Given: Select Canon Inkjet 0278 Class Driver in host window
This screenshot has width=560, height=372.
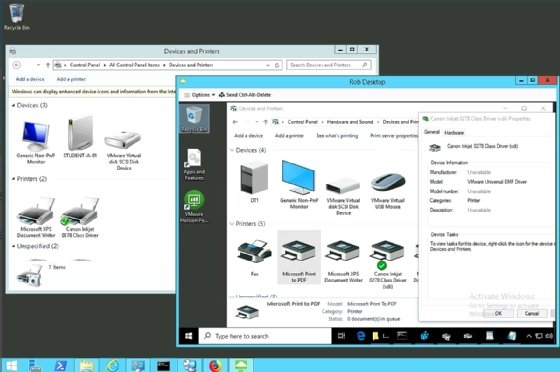Looking at the screenshot, I should (80, 217).
